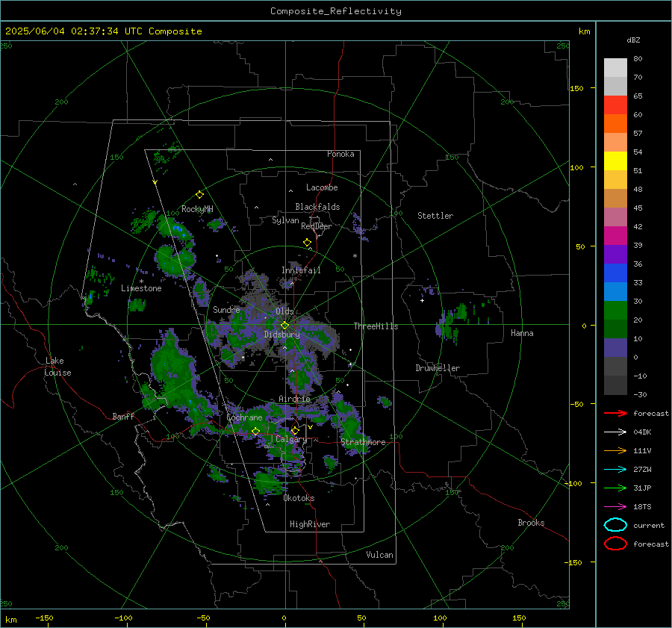Select the Blackfalds label

pyautogui.click(x=317, y=207)
